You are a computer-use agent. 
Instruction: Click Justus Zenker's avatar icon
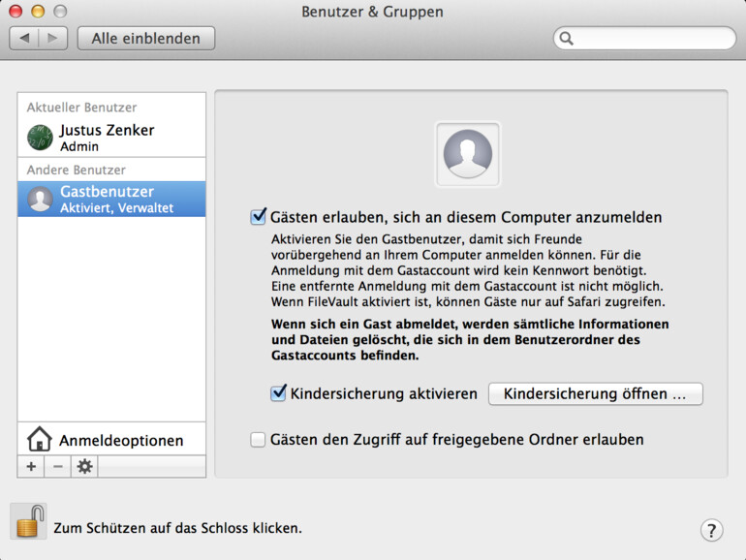pyautogui.click(x=40, y=138)
